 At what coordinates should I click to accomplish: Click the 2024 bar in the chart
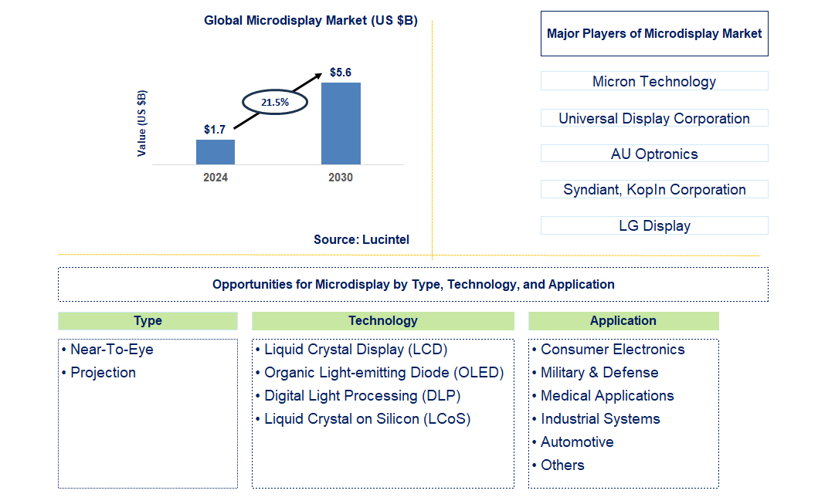click(215, 151)
